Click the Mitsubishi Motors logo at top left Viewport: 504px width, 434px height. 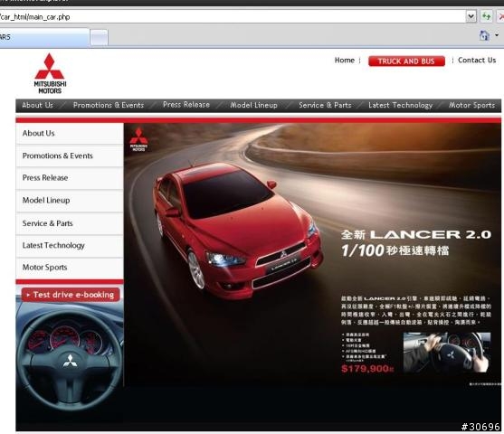coord(50,73)
